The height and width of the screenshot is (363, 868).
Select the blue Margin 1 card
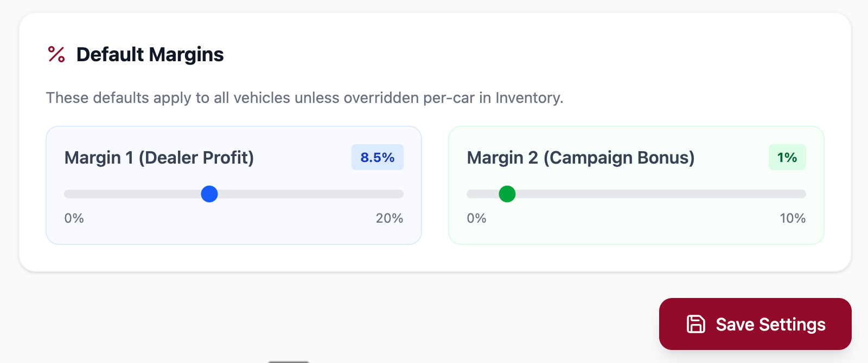point(233,233)
